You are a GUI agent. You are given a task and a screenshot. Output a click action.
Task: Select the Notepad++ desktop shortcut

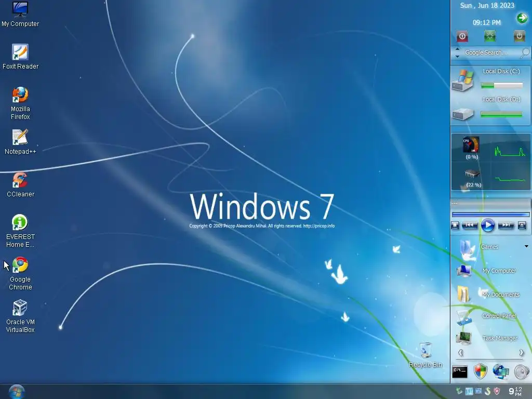click(x=20, y=141)
